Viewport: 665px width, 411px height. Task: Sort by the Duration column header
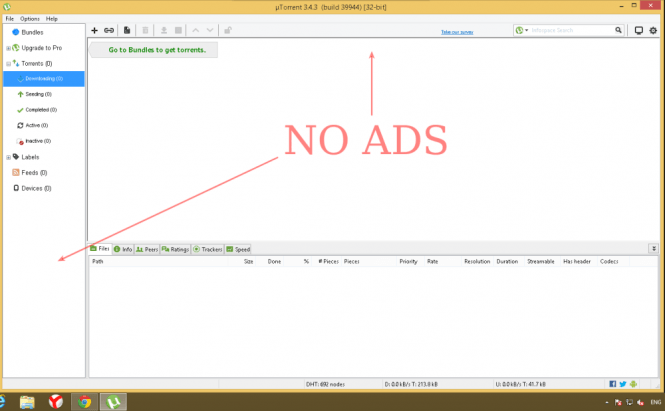[x=507, y=261]
